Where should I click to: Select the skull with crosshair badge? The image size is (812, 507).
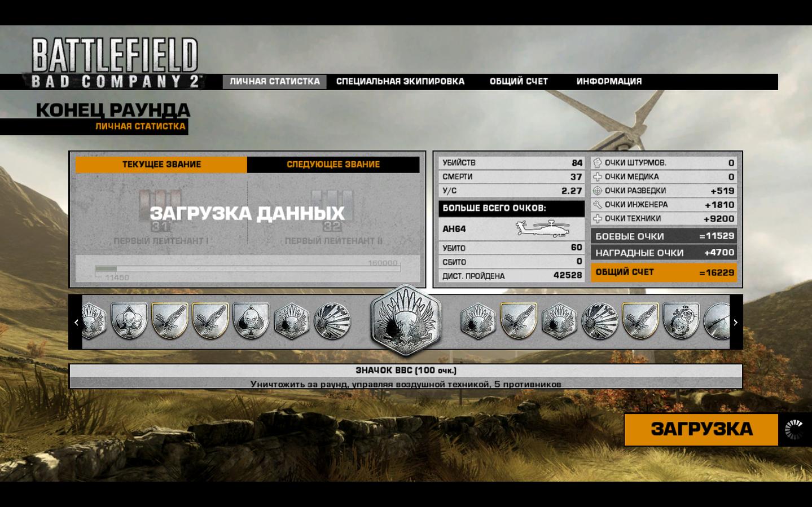click(x=681, y=321)
